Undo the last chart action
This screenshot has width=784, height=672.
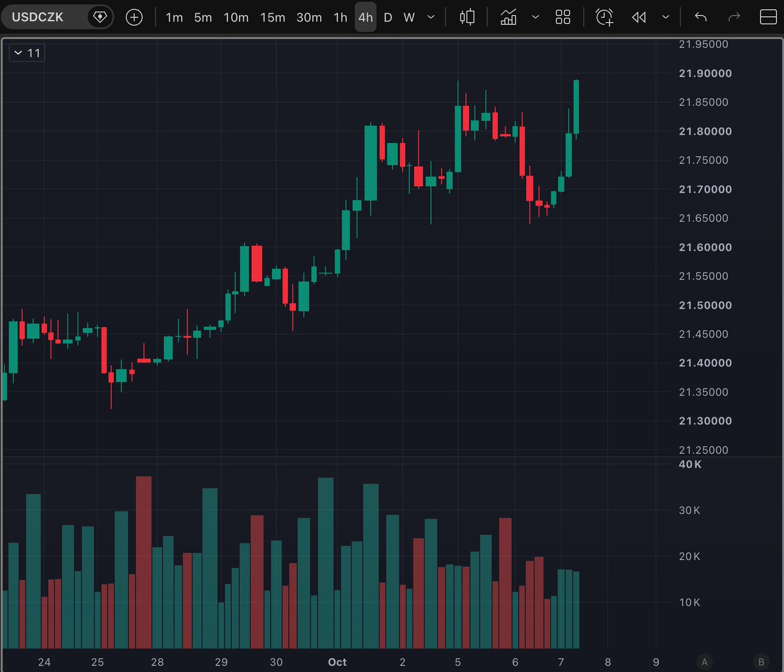pos(701,18)
